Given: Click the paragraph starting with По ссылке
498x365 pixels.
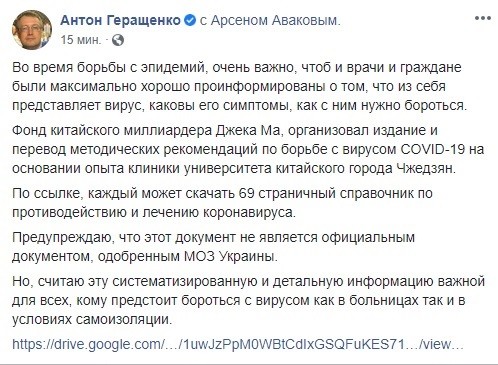Looking at the screenshot, I should pyautogui.click(x=222, y=203).
